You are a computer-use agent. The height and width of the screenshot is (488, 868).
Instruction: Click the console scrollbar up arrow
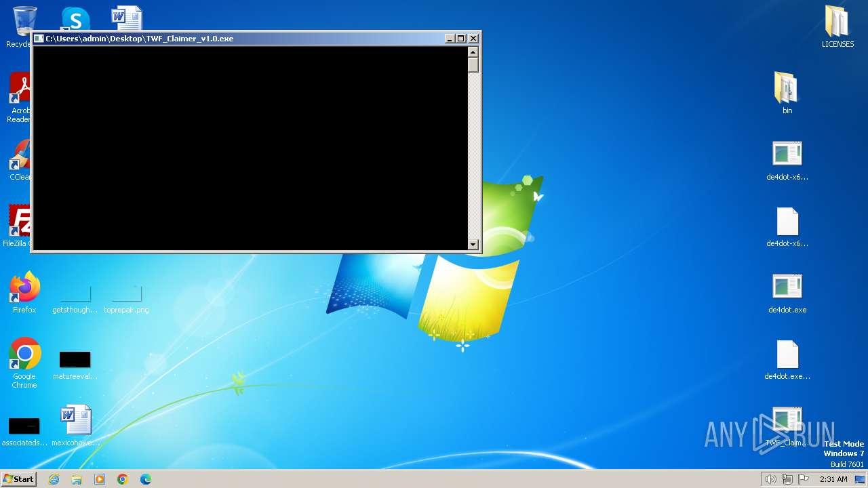click(473, 52)
